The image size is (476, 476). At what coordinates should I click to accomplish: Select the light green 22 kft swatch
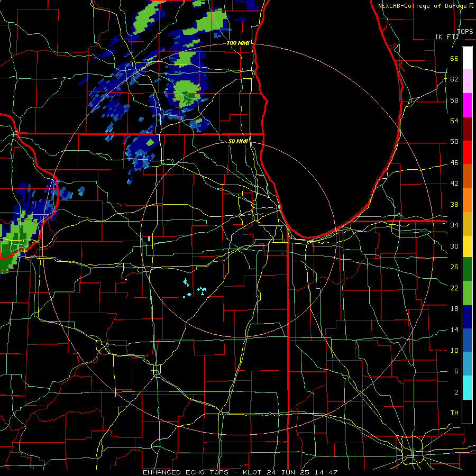click(467, 294)
